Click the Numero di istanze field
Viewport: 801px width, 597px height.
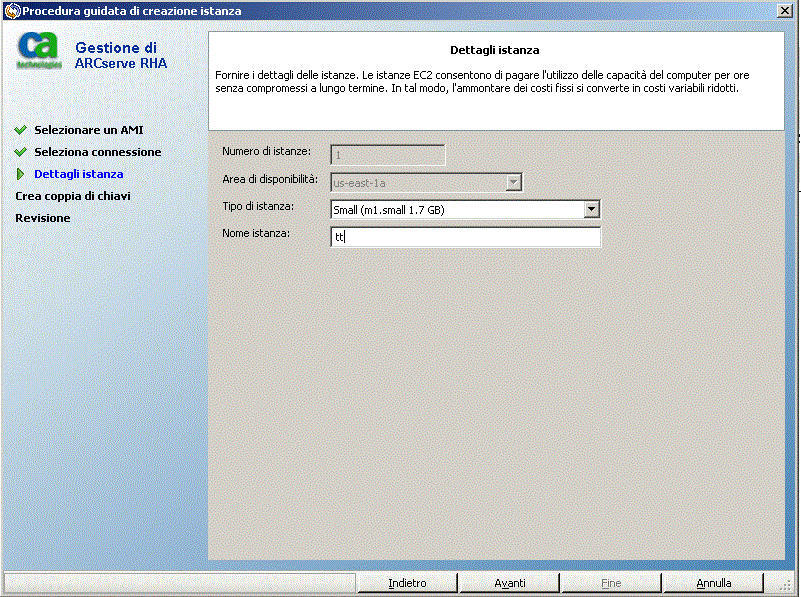388,155
